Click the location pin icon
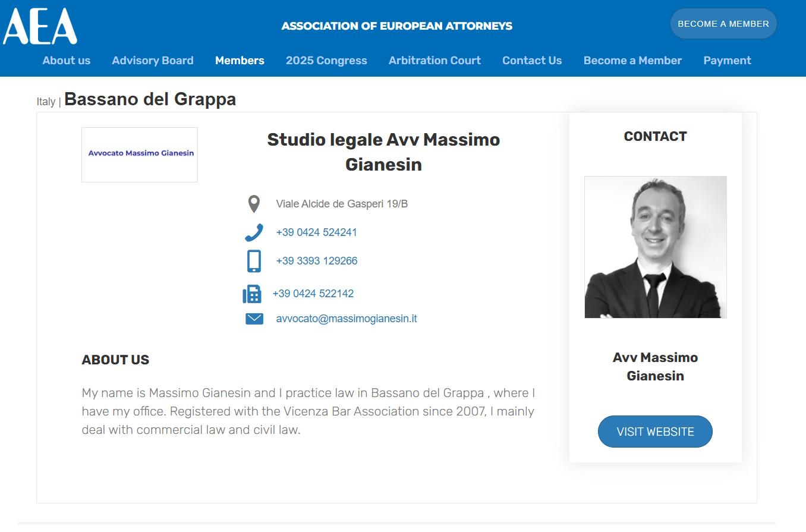806x532 pixels. point(254,203)
